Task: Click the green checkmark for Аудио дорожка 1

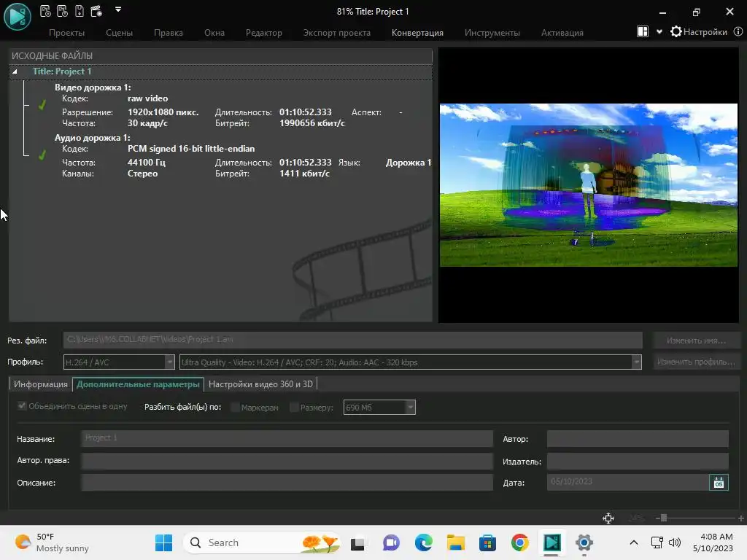Action: click(x=42, y=155)
